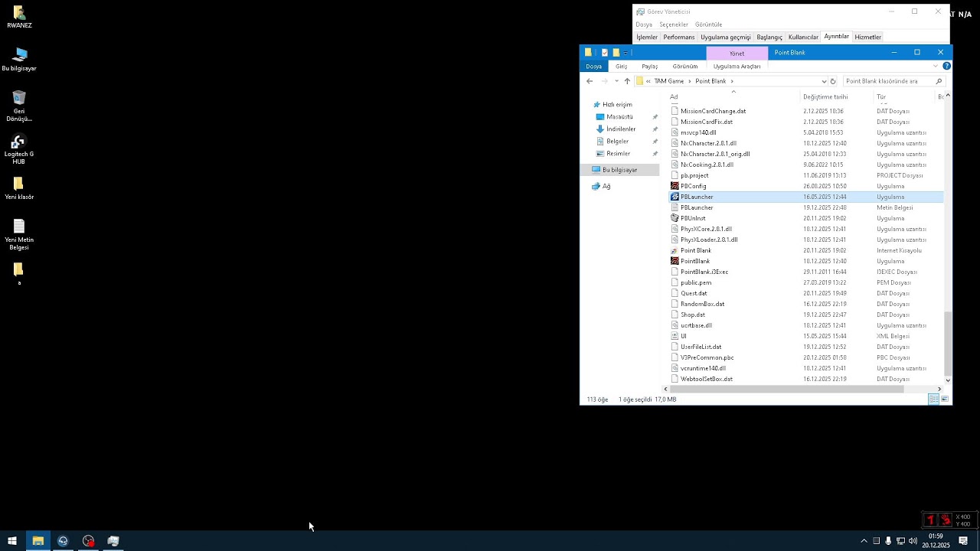Image resolution: width=980 pixels, height=551 pixels.
Task: Click TAM Game in the address breadcrumb
Action: 669,81
